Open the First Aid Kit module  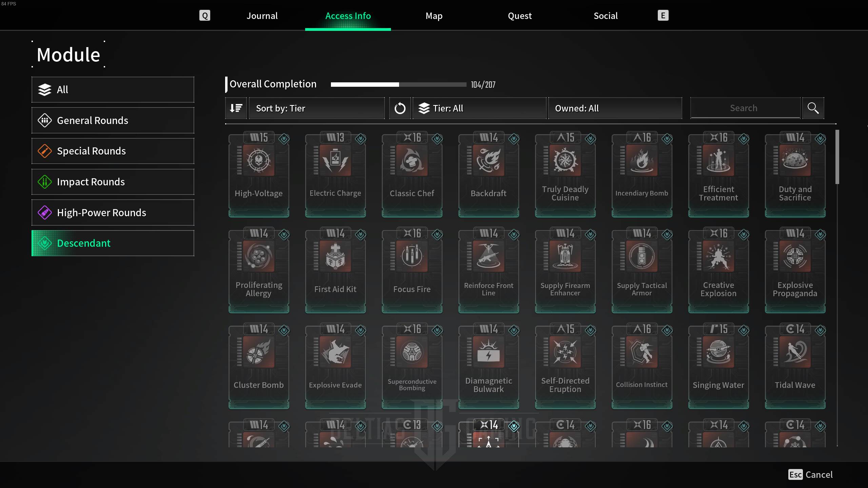pyautogui.click(x=335, y=270)
